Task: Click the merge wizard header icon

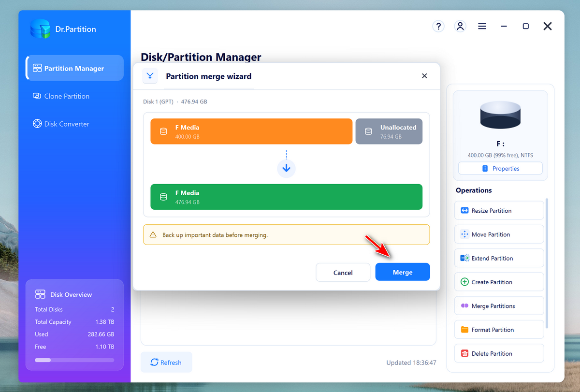Action: tap(150, 76)
